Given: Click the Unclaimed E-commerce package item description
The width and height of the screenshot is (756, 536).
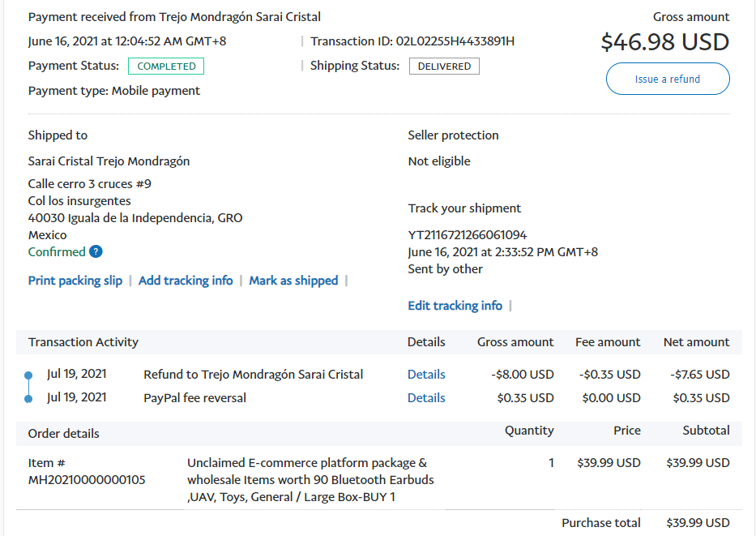Looking at the screenshot, I should pyautogui.click(x=310, y=479).
